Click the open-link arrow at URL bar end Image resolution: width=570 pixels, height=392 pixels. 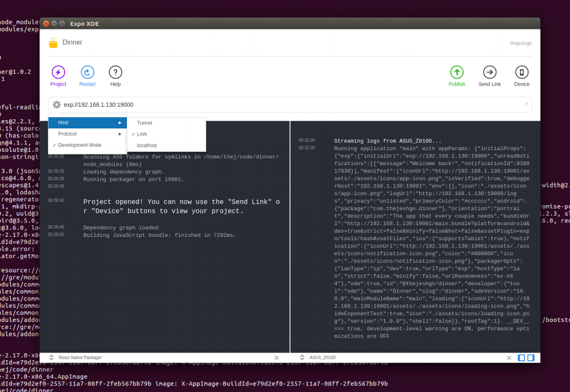[x=525, y=105]
